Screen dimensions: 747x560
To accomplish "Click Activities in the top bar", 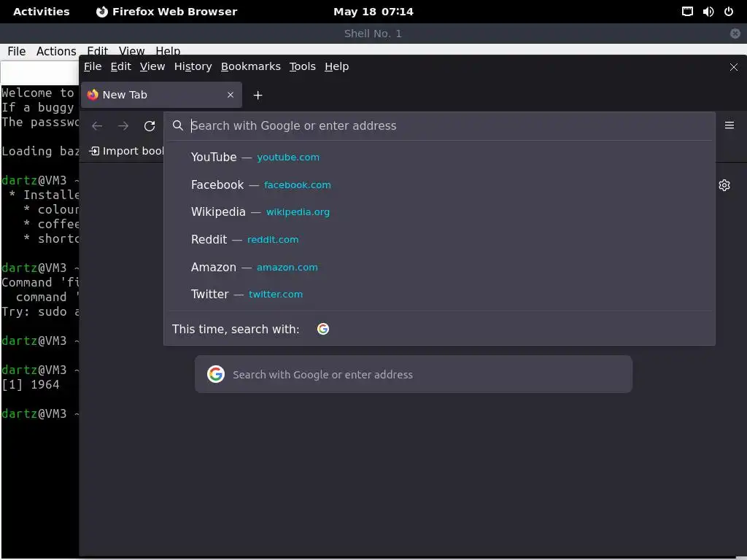I will tap(42, 12).
